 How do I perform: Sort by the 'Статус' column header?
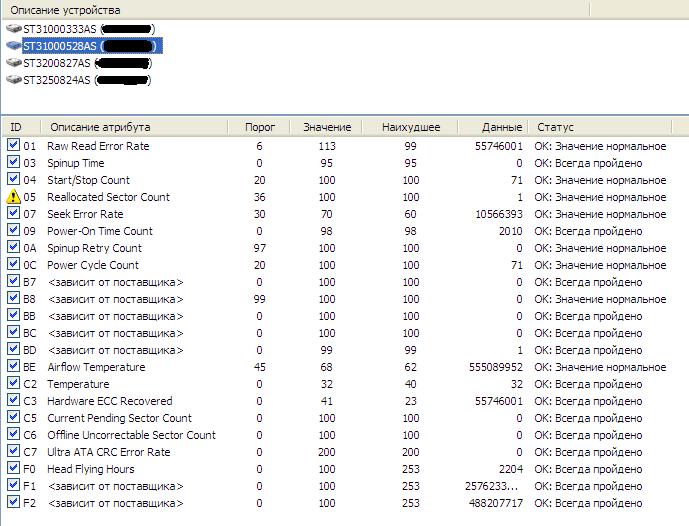[x=600, y=127]
